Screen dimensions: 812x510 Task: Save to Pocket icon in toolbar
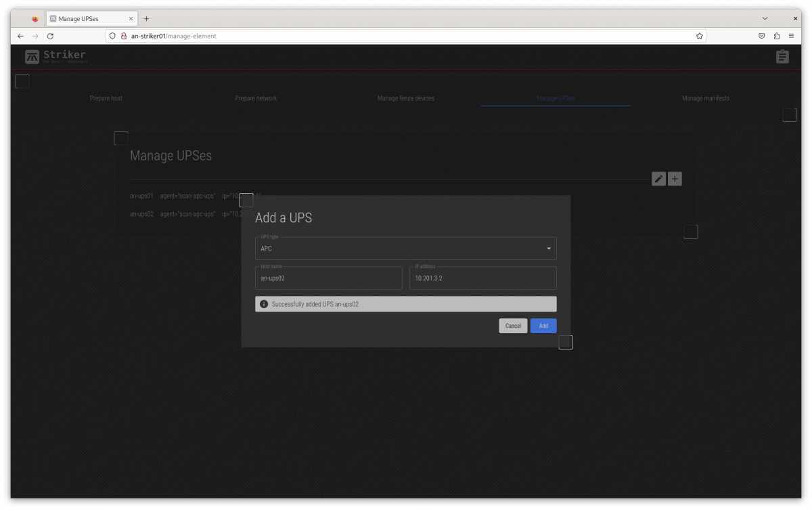point(761,36)
